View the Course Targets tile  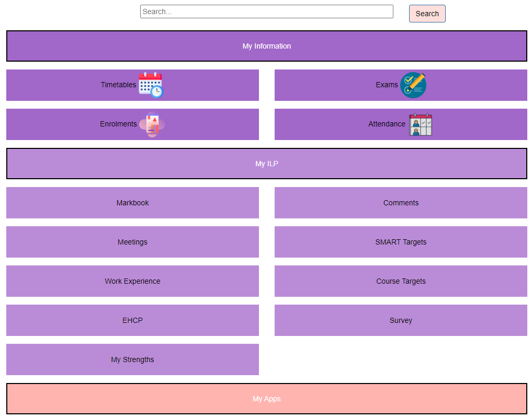pyautogui.click(x=401, y=281)
